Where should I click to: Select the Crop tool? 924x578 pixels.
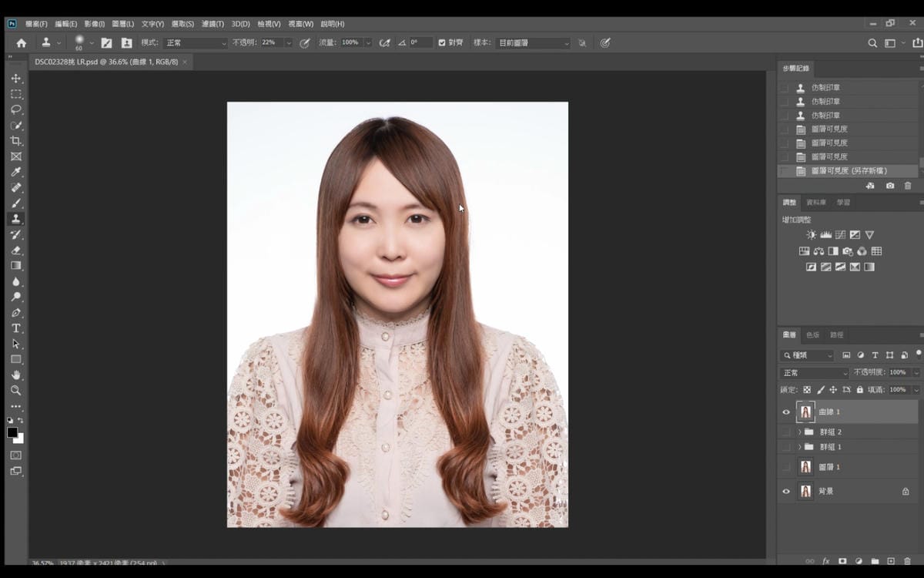pyautogui.click(x=15, y=141)
